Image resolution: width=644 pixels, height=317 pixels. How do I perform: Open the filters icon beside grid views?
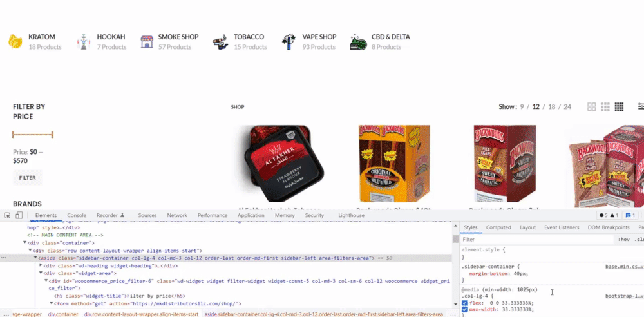(x=641, y=106)
